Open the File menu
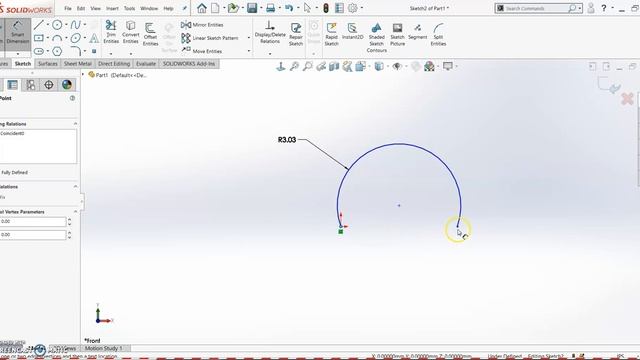The height and width of the screenshot is (360, 640). coord(68,8)
